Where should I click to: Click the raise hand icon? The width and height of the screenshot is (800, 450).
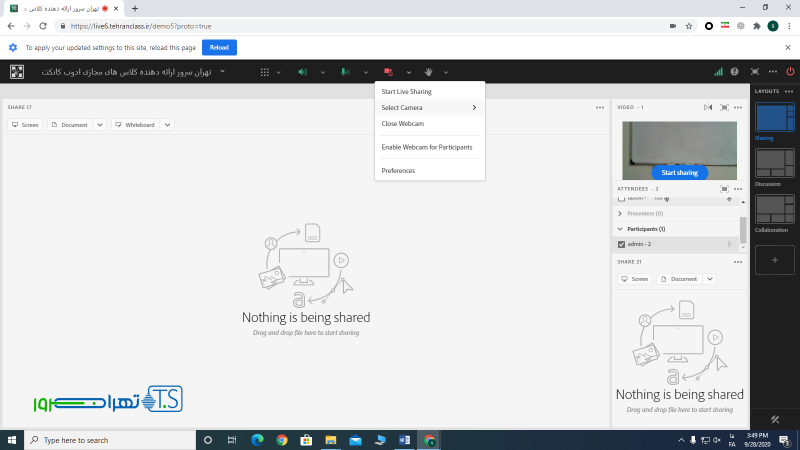(429, 72)
